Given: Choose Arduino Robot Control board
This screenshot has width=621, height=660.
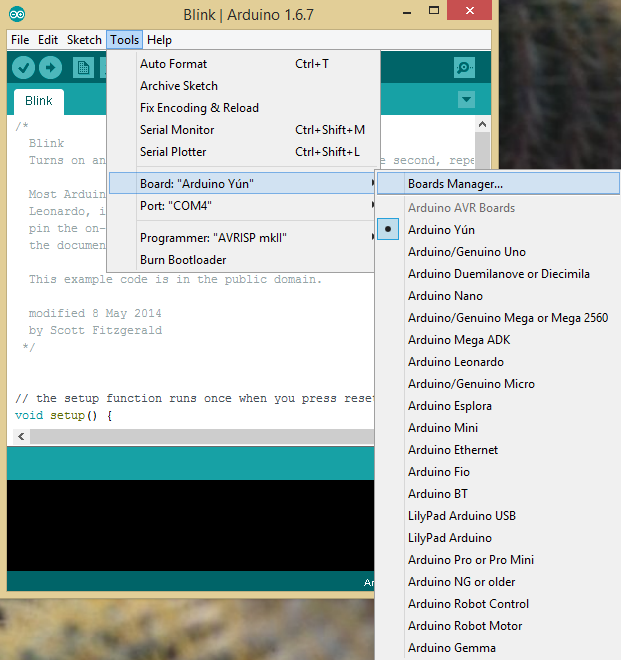Looking at the screenshot, I should point(498,604).
